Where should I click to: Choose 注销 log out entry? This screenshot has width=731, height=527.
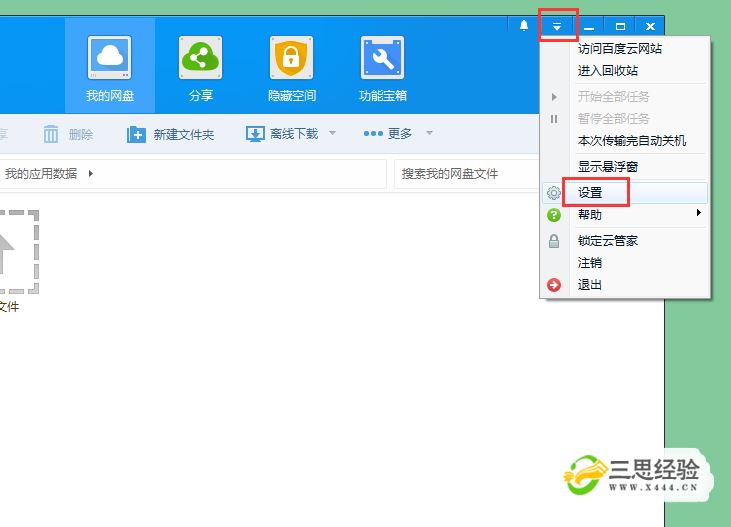pyautogui.click(x=590, y=263)
